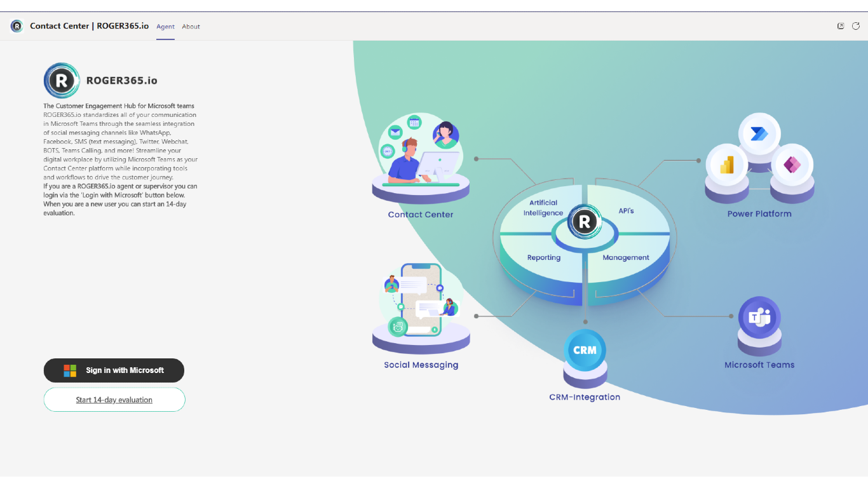Switch to the About tab
Viewport: 868px width, 488px height.
(191, 27)
